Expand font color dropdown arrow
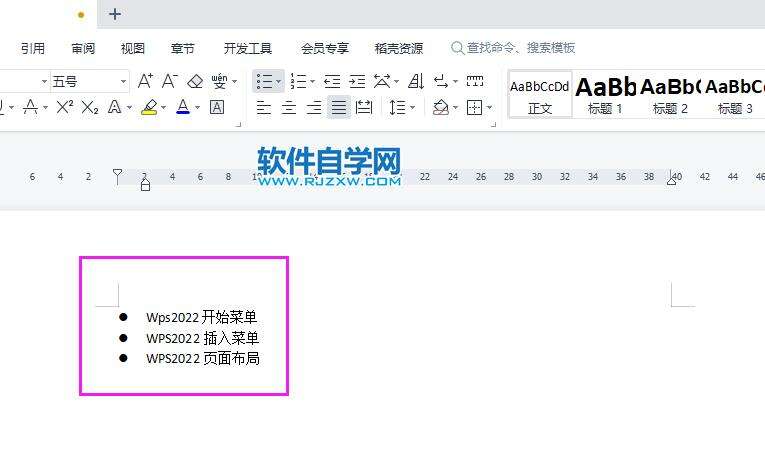The image size is (765, 459). (x=198, y=107)
